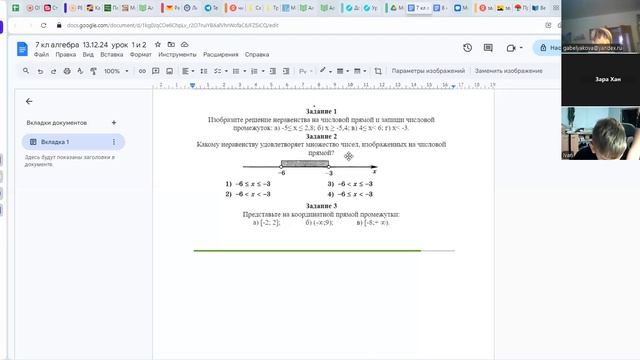Open the bulleted list dropdown

pyautogui.click(x=239, y=71)
